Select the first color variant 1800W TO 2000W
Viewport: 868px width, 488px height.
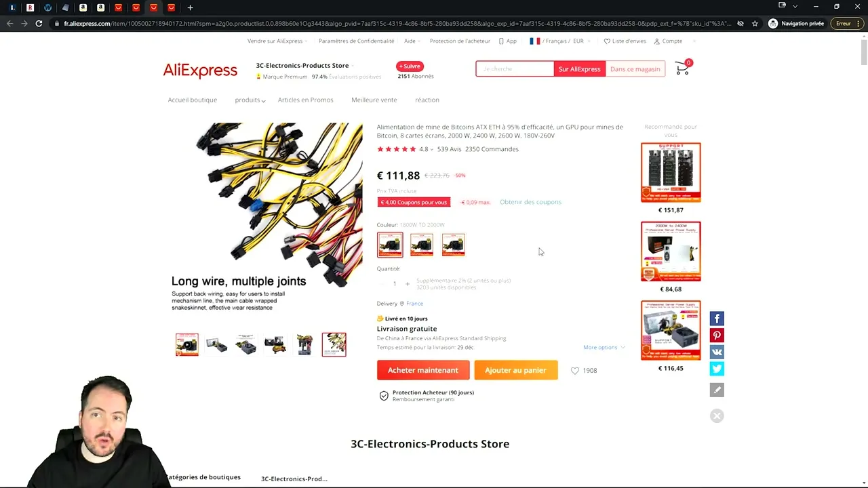click(390, 245)
